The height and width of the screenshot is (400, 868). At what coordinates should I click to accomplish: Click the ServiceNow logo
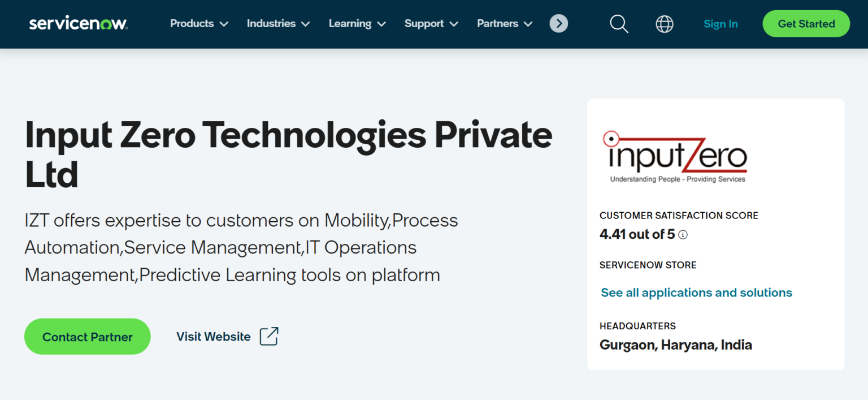tap(77, 23)
